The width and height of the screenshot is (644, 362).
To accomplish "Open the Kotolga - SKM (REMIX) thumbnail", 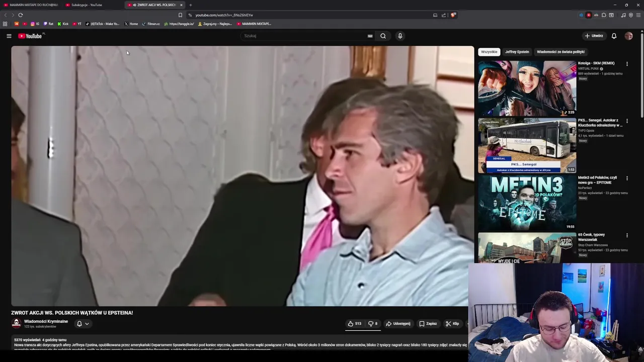I will tap(527, 88).
